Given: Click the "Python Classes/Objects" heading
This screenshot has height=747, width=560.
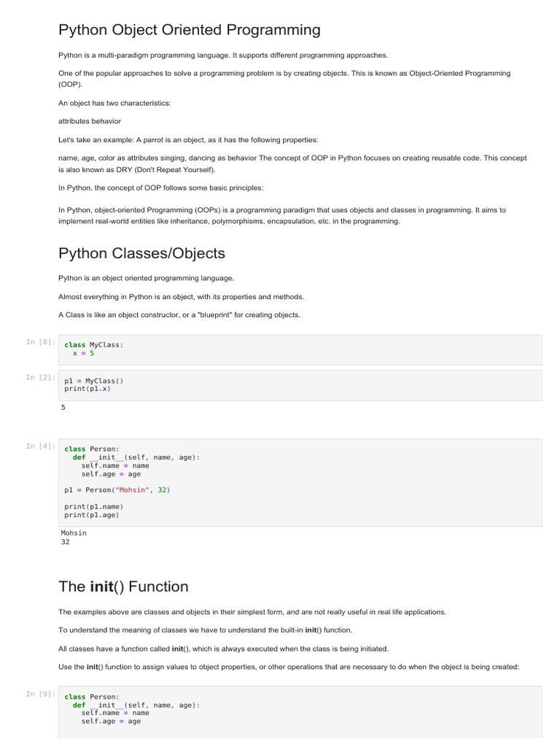Looking at the screenshot, I should tap(141, 253).
